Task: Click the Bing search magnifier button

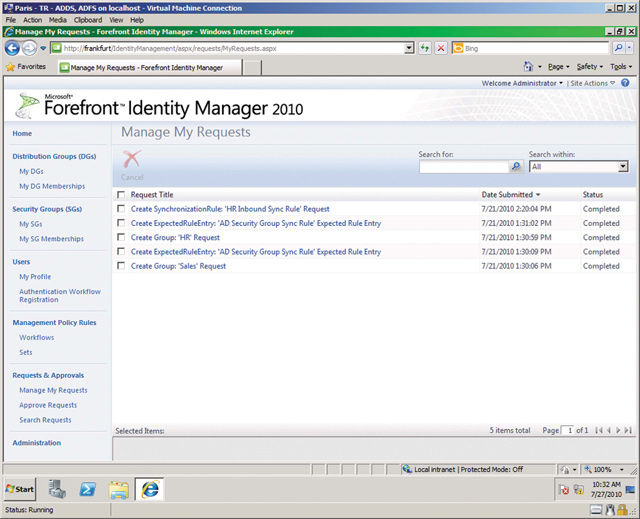Action: [618, 48]
